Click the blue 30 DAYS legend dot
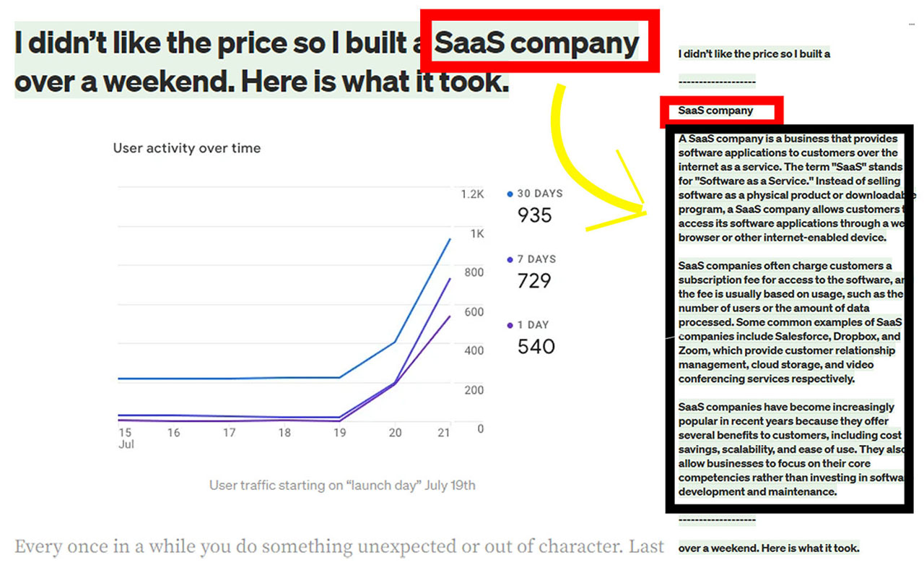Screen dimensions: 924x578 coord(510,194)
